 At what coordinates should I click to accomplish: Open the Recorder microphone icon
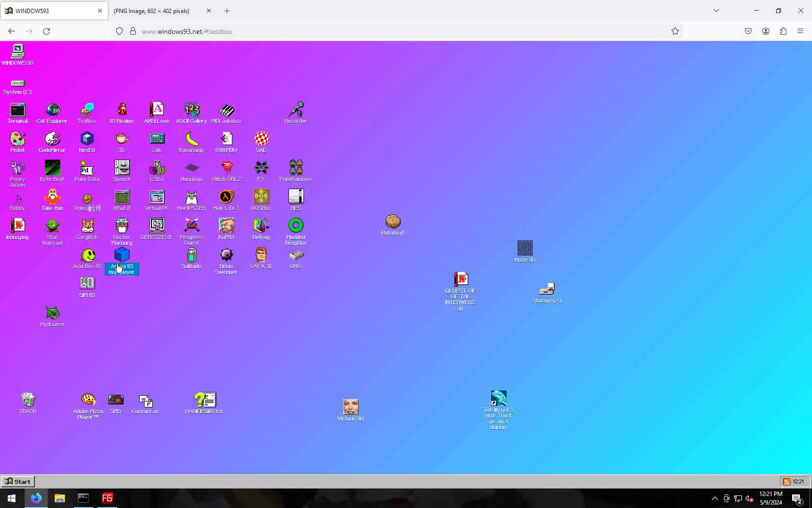click(x=296, y=113)
